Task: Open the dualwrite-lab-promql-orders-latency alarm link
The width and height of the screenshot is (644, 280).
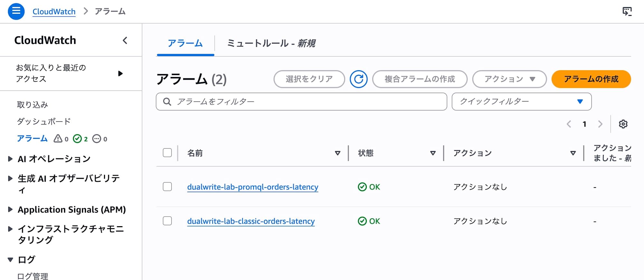Action: point(253,187)
